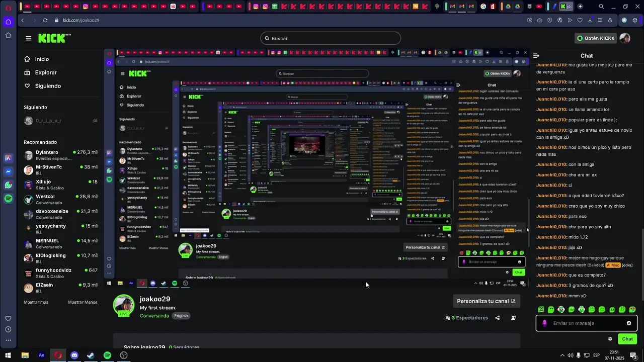Open WhatsApp in Opera sidebar
Screen dimensions: 644x362
8,185
